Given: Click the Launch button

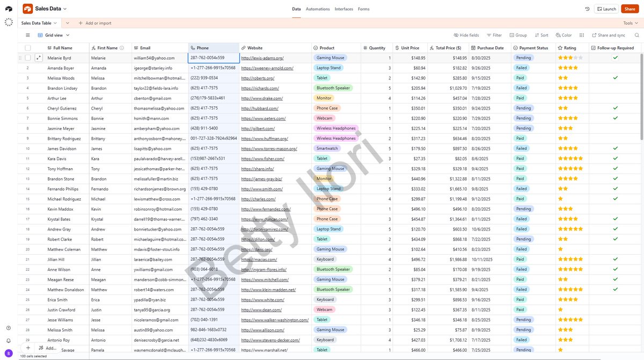Looking at the screenshot, I should [606, 9].
